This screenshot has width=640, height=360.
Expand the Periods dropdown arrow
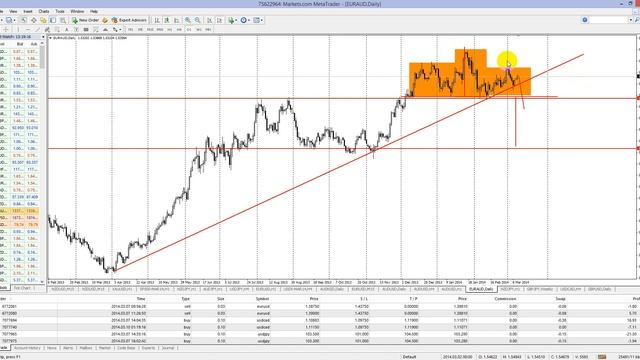[249, 20]
